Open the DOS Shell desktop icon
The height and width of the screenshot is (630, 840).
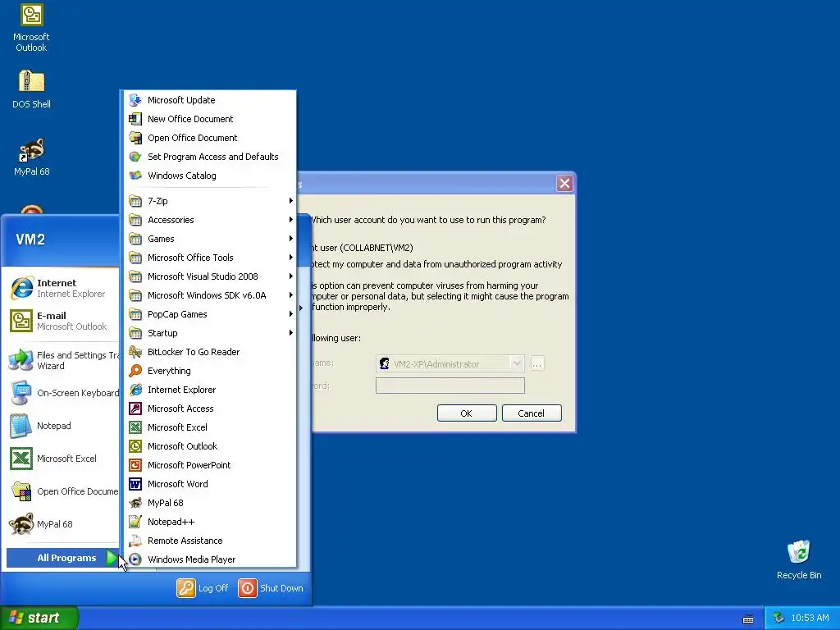31,89
